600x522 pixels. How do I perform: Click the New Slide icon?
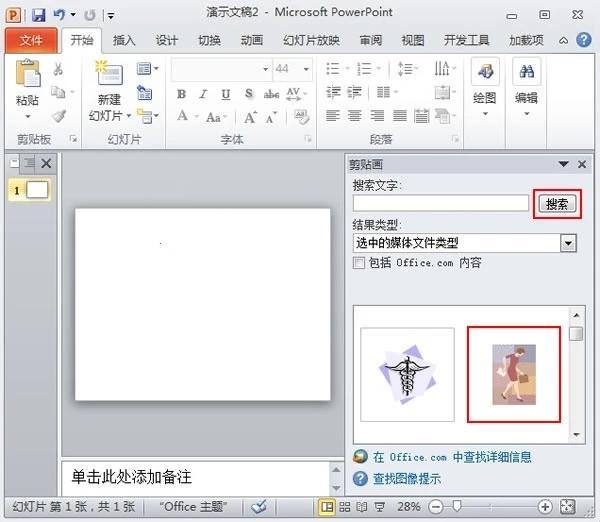coord(109,73)
